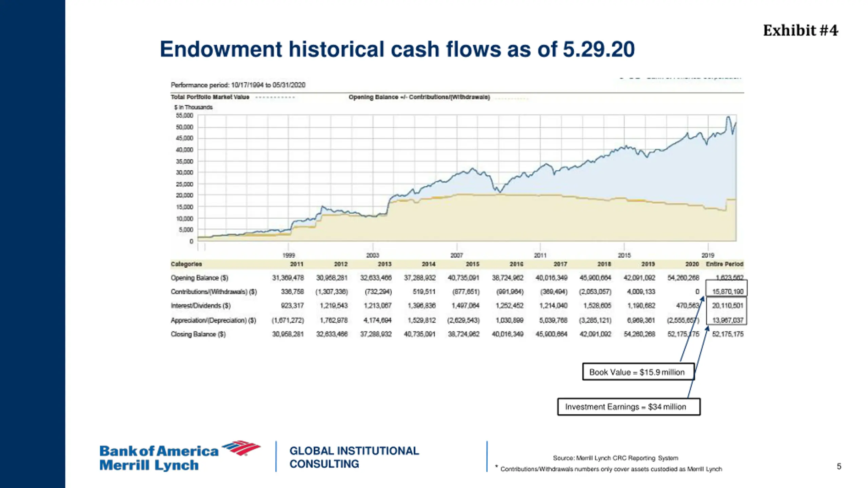Image resolution: width=868 pixels, height=488 pixels.
Task: Click the 52,175,175 entire period closing balance
Action: [728, 334]
